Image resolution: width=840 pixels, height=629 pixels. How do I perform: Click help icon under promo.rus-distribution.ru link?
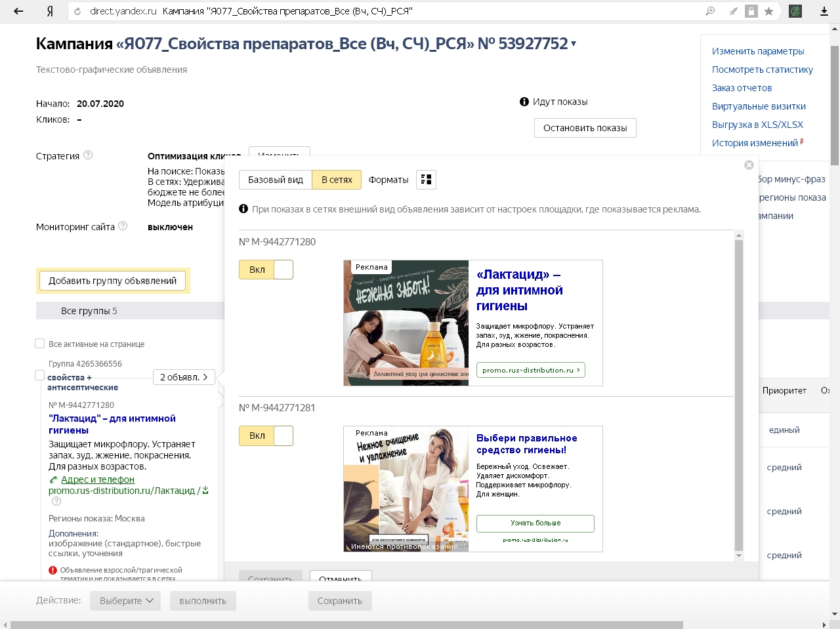click(56, 502)
